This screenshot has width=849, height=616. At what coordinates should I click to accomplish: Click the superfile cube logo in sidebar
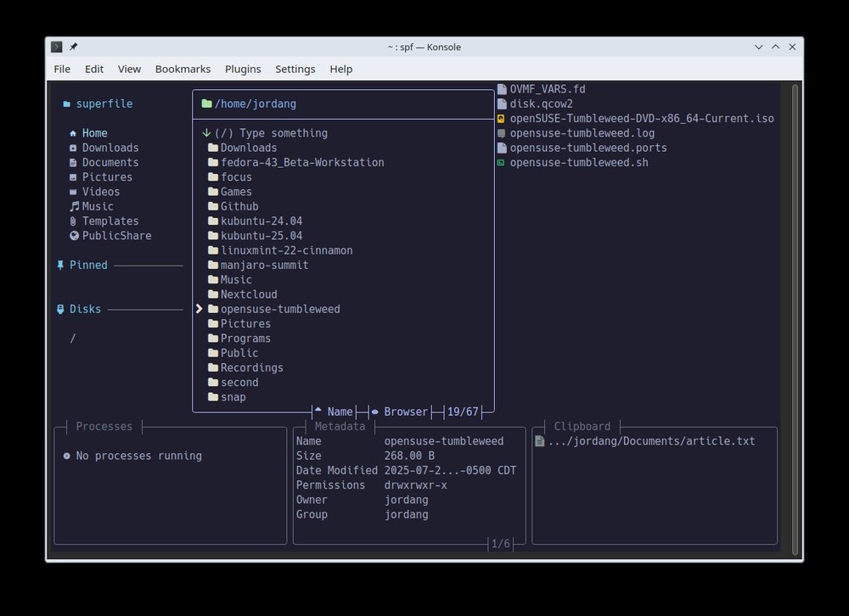66,104
